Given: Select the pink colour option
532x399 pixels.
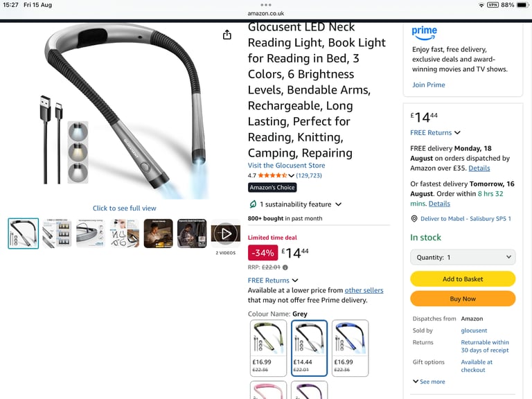Looking at the screenshot, I should (268, 390).
